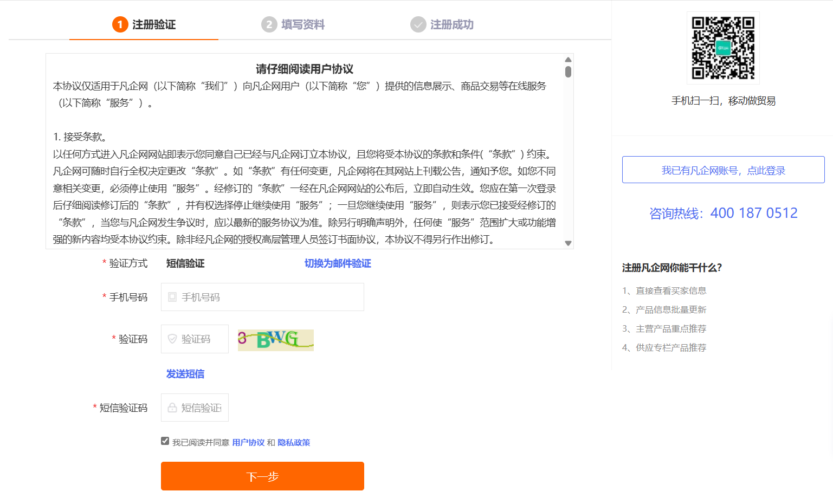Viewport: 833px width, 504px height.
Task: Click the phone icon in 手机号码 field
Action: 172,297
